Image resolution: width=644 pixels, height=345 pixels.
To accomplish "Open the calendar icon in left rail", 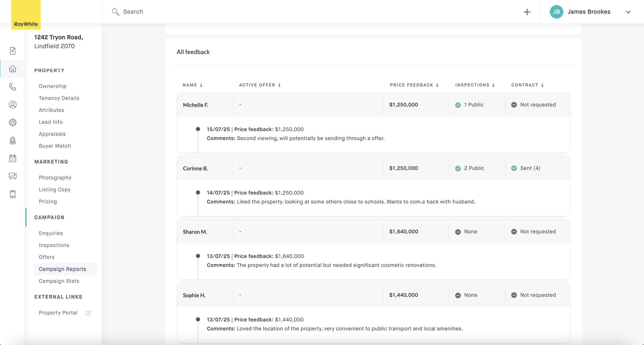I will [x=13, y=158].
